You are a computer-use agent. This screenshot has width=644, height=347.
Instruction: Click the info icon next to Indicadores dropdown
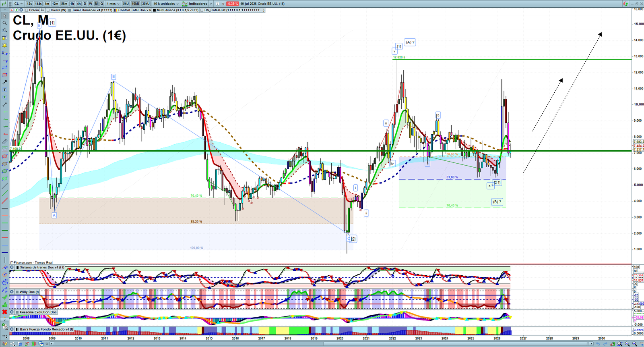click(217, 4)
